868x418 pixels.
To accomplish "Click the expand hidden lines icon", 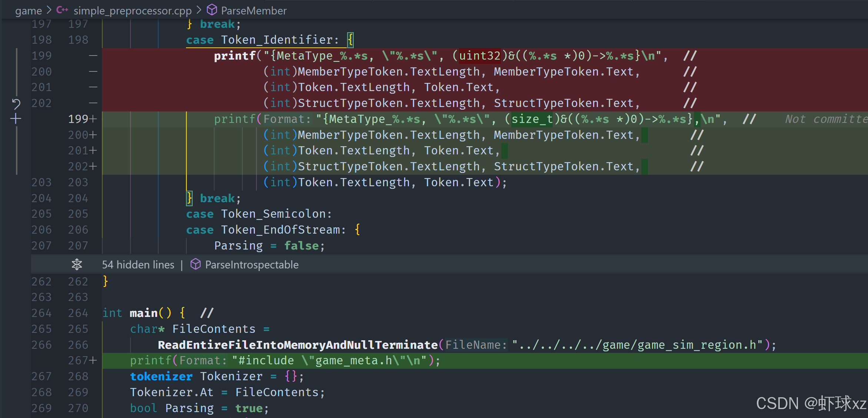I will [x=77, y=264].
